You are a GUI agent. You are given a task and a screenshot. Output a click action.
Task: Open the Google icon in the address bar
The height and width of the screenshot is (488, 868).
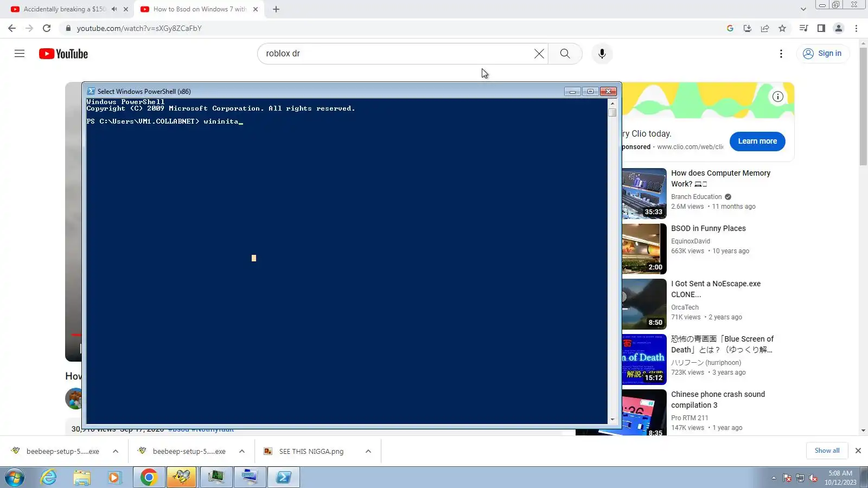[730, 28]
